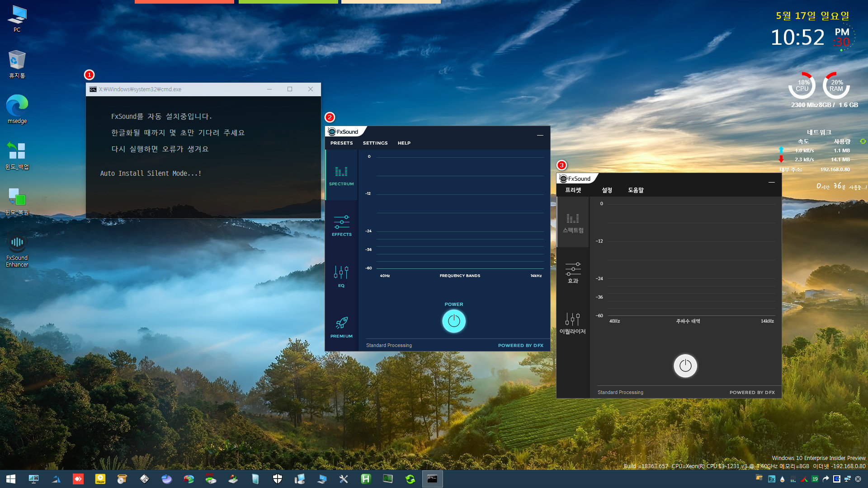Open the PRESETS tab in FxSound
The image size is (868, 488).
pyautogui.click(x=341, y=143)
